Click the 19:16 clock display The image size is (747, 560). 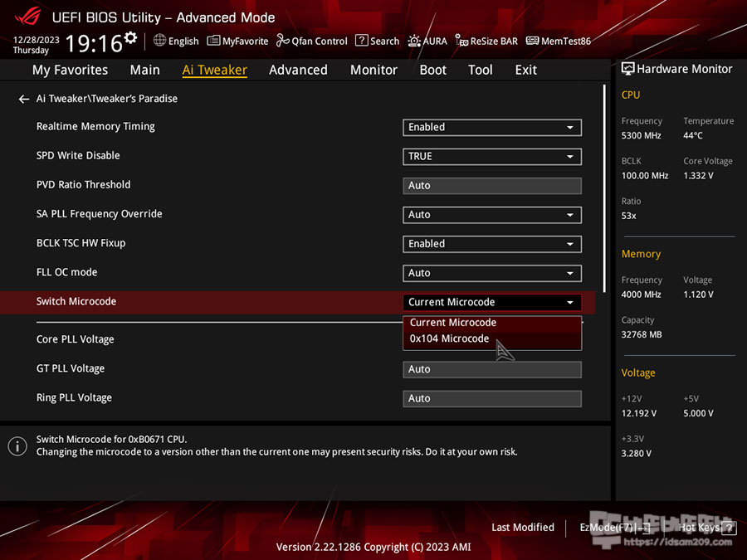93,43
